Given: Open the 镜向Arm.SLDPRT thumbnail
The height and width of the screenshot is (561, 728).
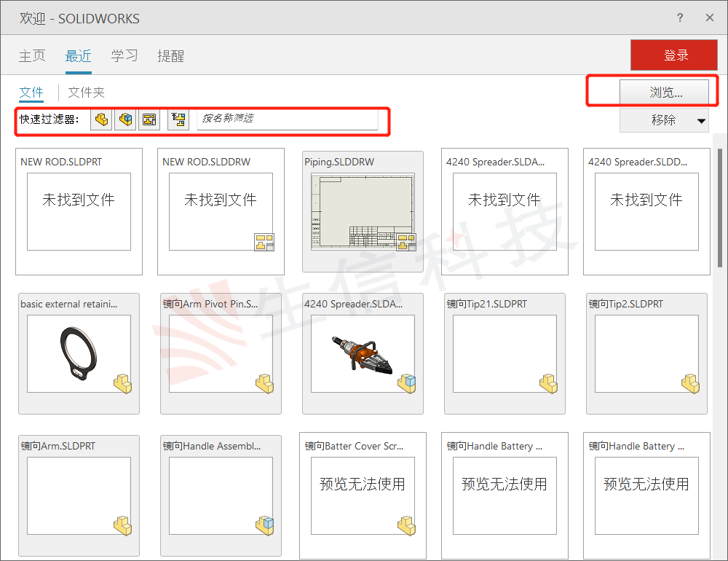Looking at the screenshot, I should 79,495.
